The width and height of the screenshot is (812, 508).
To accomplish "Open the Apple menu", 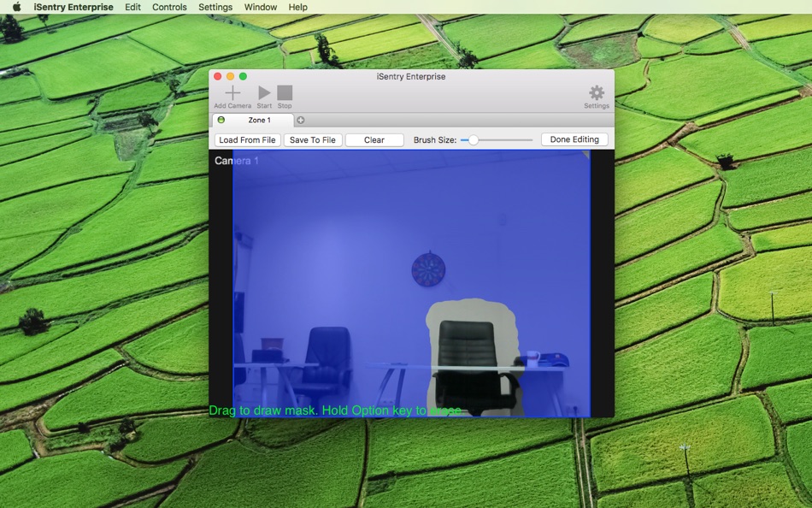I will [x=16, y=7].
